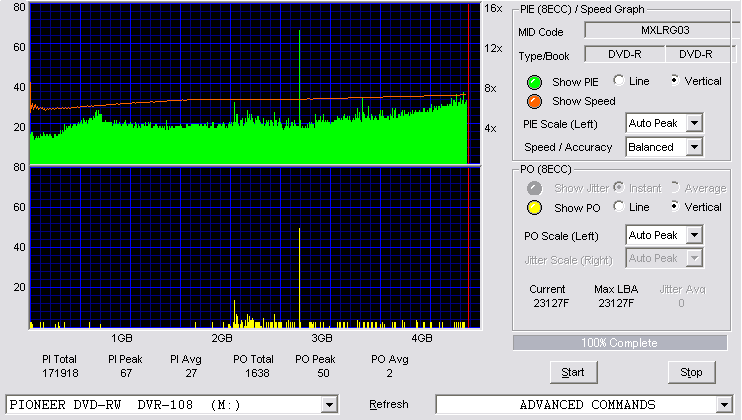Click the PI Peak value 67

(126, 374)
